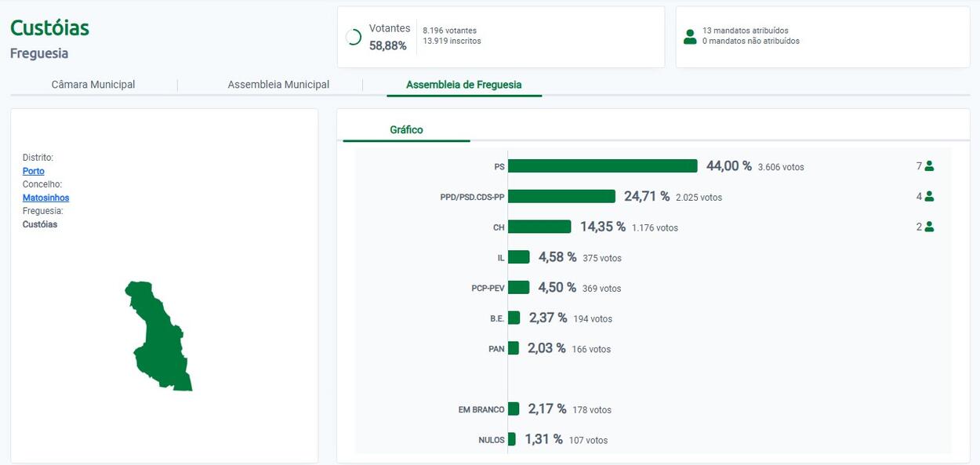
Task: Open the Porto district link
Action: click(34, 171)
